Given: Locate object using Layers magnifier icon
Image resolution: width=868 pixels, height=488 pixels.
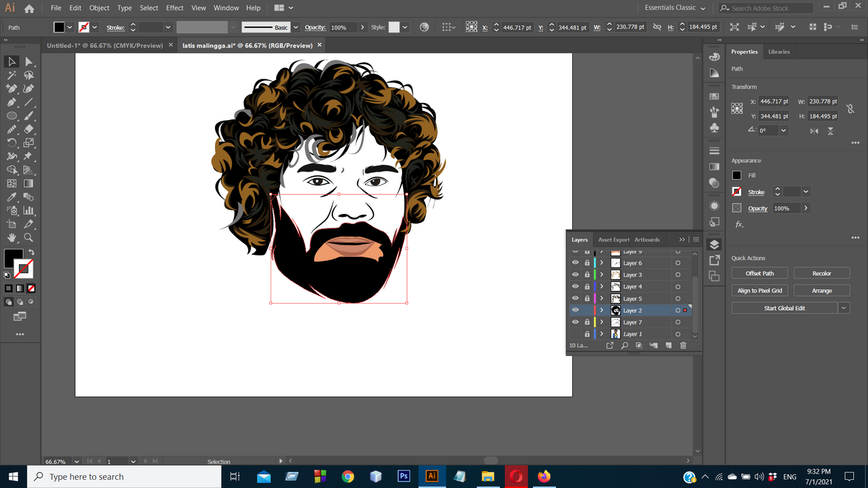Looking at the screenshot, I should [x=625, y=346].
